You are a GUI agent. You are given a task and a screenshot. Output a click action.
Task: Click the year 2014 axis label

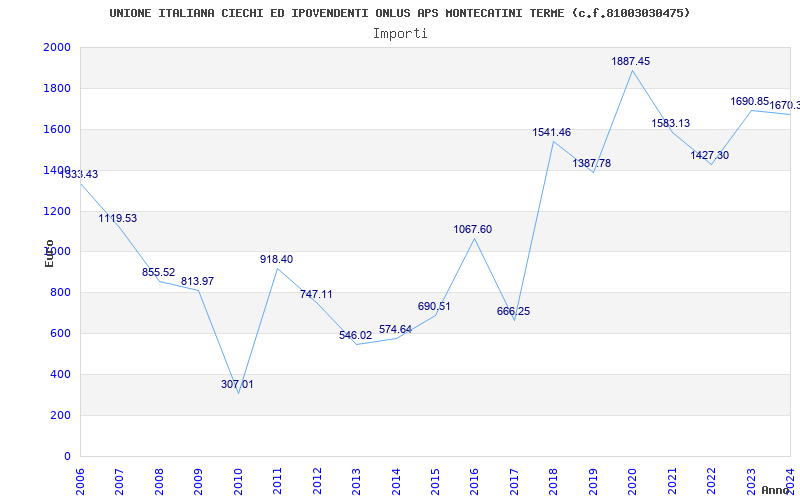click(395, 481)
